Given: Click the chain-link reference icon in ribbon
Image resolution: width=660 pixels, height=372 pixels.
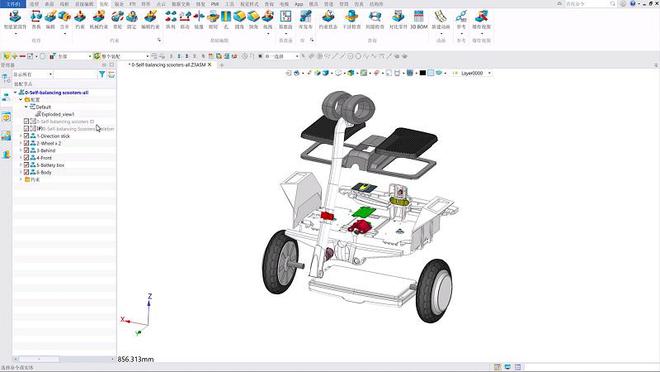Looking at the screenshot, I should point(461,19).
